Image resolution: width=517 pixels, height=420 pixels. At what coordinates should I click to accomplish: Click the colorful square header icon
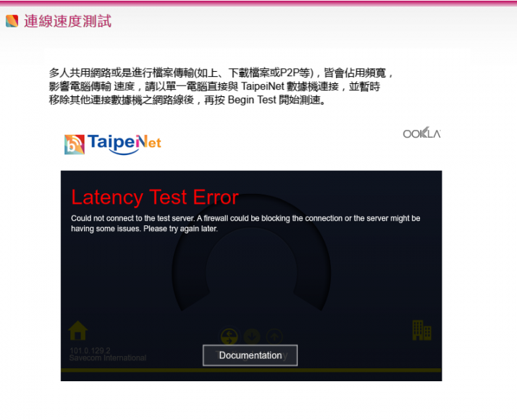(12, 21)
